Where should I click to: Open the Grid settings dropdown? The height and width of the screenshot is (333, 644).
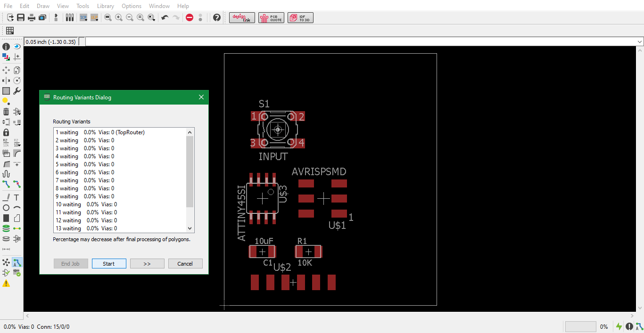pyautogui.click(x=9, y=31)
